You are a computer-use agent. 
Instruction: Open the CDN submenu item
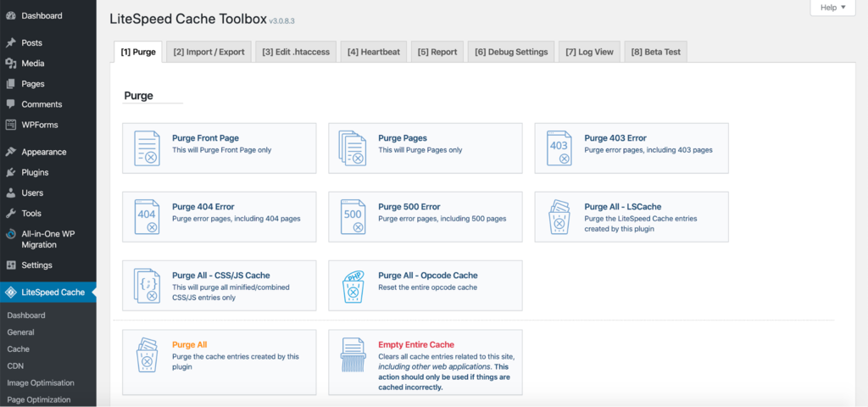click(x=15, y=365)
